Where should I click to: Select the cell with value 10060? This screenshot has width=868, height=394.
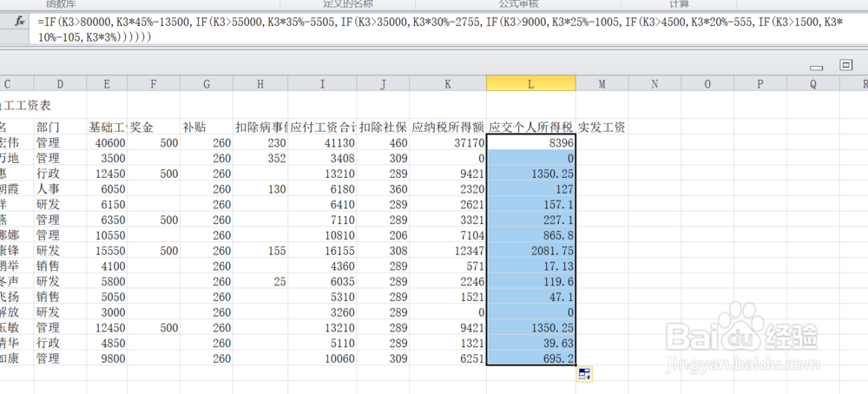(322, 358)
